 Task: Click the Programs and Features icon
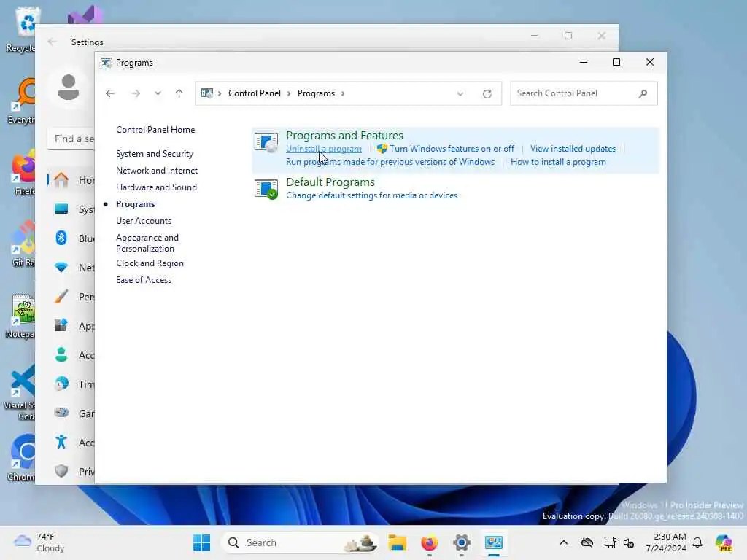[x=266, y=142]
